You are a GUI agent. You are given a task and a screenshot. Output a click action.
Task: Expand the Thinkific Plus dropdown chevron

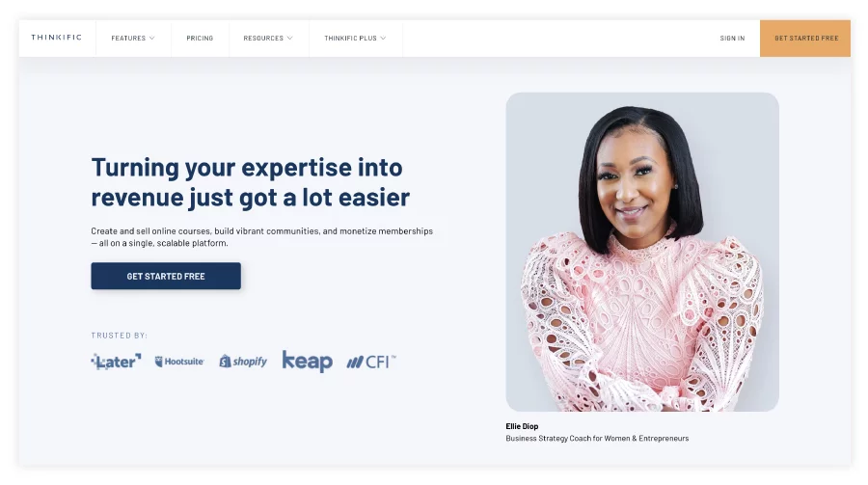point(383,39)
